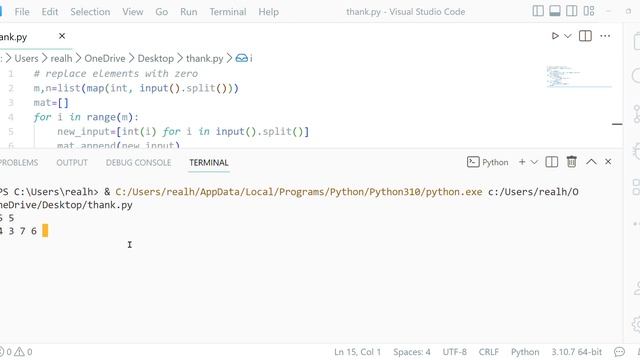Open the Go menu
This screenshot has width=640, height=360.
(162, 12)
